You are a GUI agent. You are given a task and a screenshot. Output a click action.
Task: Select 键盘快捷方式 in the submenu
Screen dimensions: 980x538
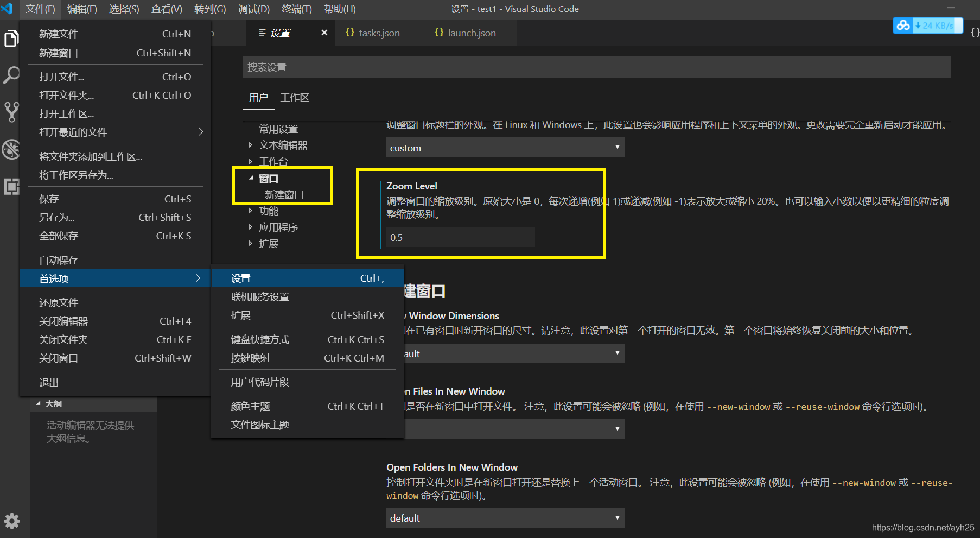pos(261,339)
